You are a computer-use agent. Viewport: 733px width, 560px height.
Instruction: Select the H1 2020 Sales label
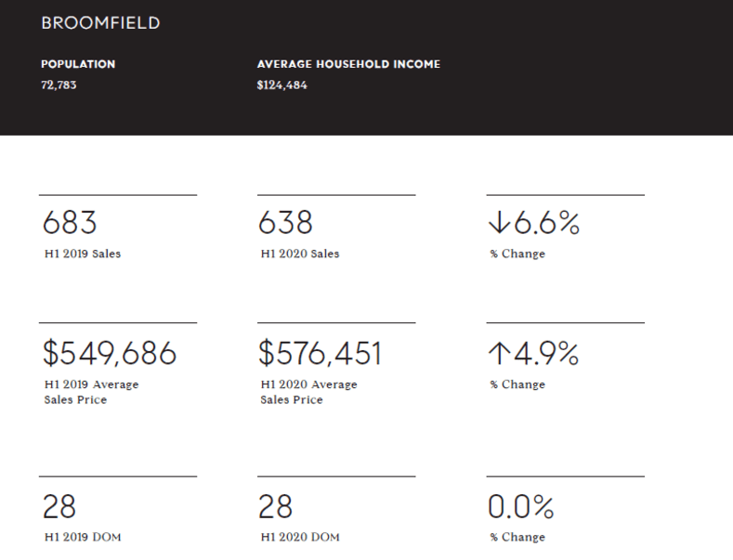[299, 254]
